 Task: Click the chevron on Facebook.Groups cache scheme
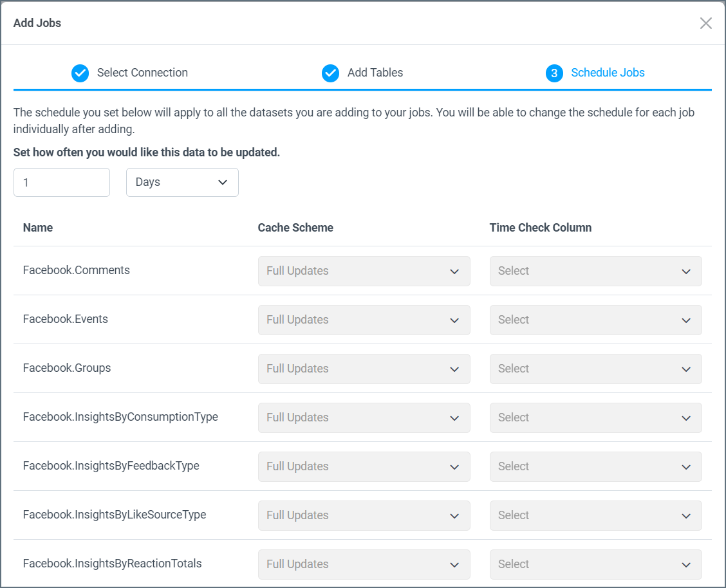click(454, 369)
